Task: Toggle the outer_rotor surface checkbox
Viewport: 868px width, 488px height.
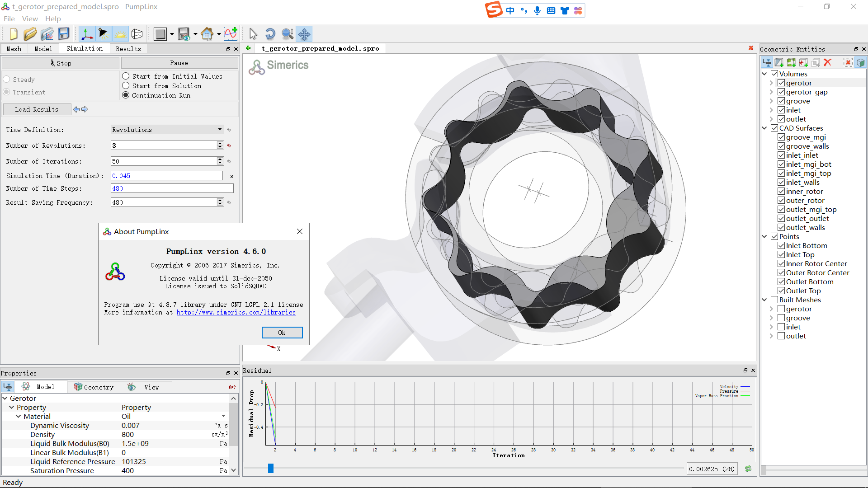Action: pyautogui.click(x=781, y=201)
